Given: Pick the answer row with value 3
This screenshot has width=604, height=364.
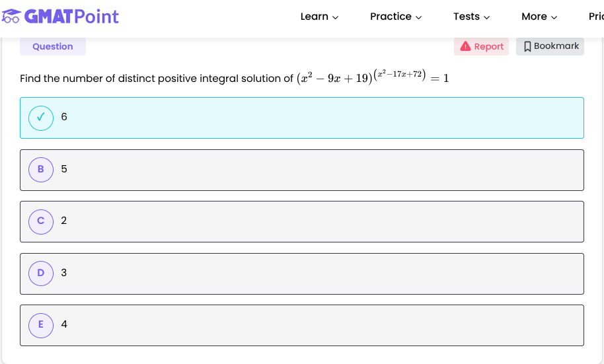Looking at the screenshot, I should (x=302, y=273).
